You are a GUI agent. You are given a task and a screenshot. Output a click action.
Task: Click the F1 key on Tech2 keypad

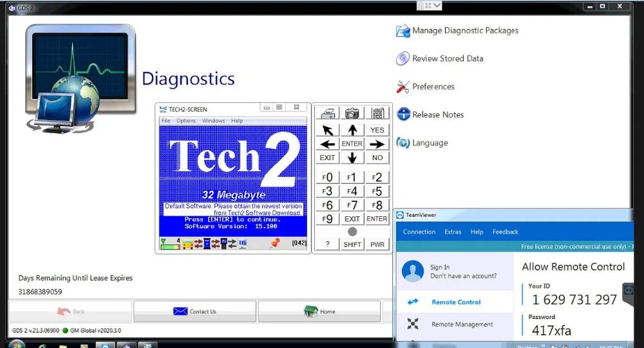click(352, 178)
